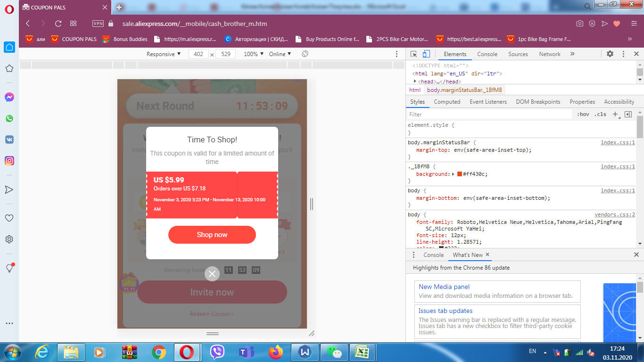This screenshot has width=644, height=362.
Task: Switch to Console tab in DevTools
Action: 487,54
